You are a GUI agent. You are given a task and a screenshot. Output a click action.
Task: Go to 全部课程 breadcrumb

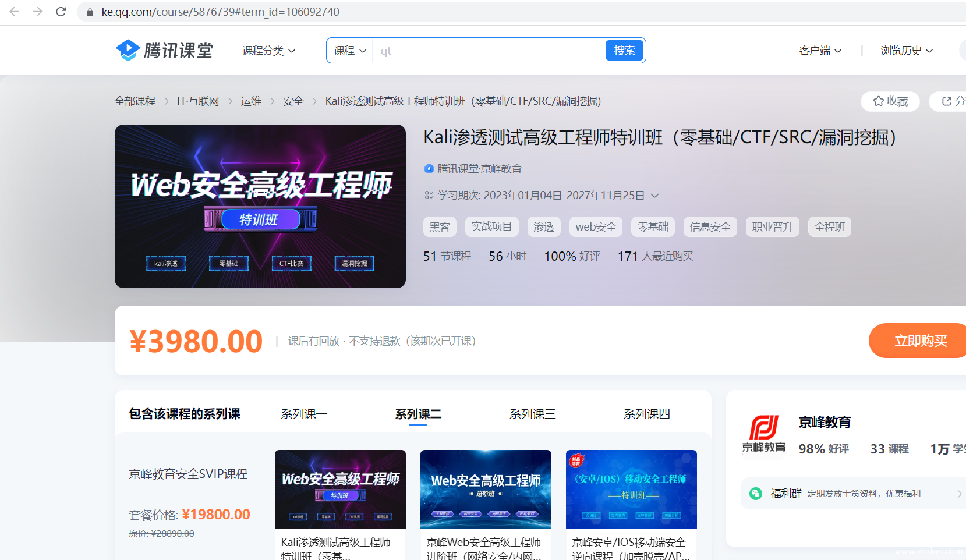(x=135, y=101)
